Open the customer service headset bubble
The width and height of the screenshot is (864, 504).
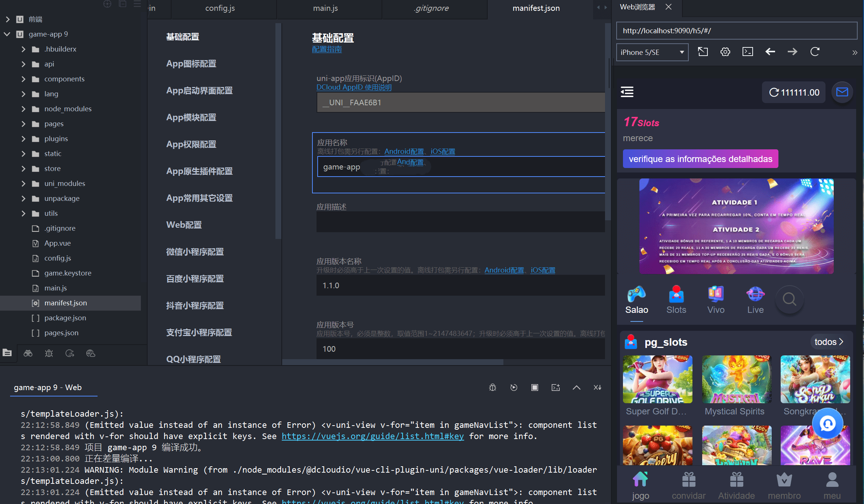[x=827, y=423]
